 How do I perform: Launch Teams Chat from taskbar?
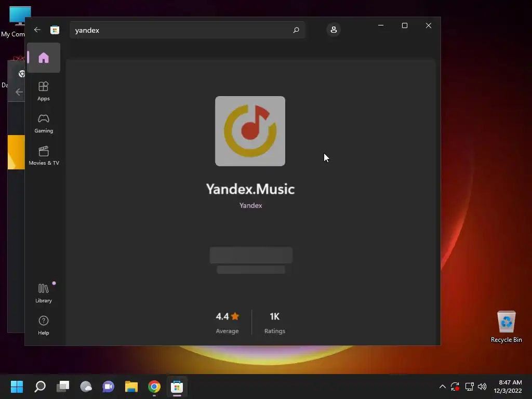click(x=108, y=387)
